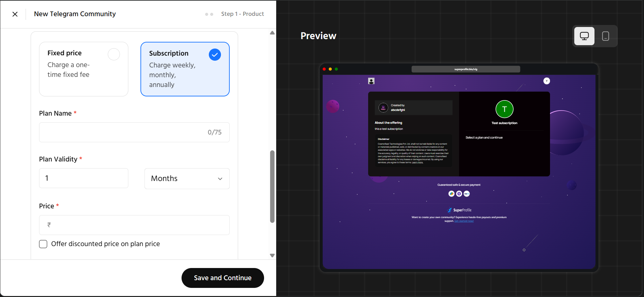The image size is (644, 297).
Task: Click the profile picture icon in preview
Action: click(x=371, y=81)
